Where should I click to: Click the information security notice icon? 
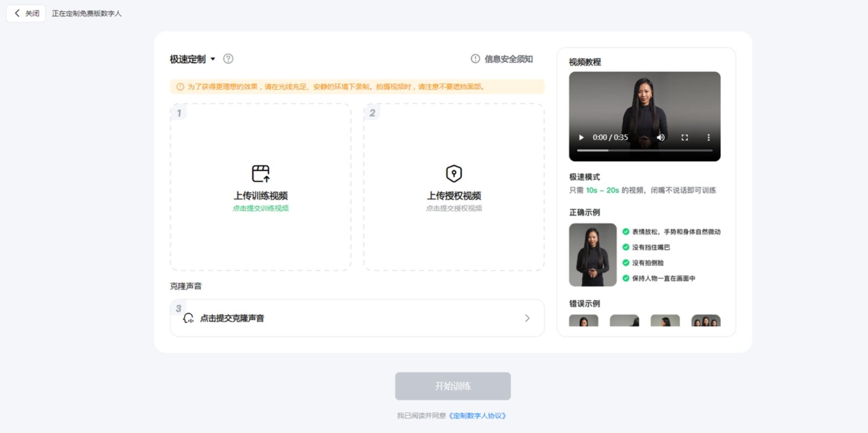tap(475, 59)
